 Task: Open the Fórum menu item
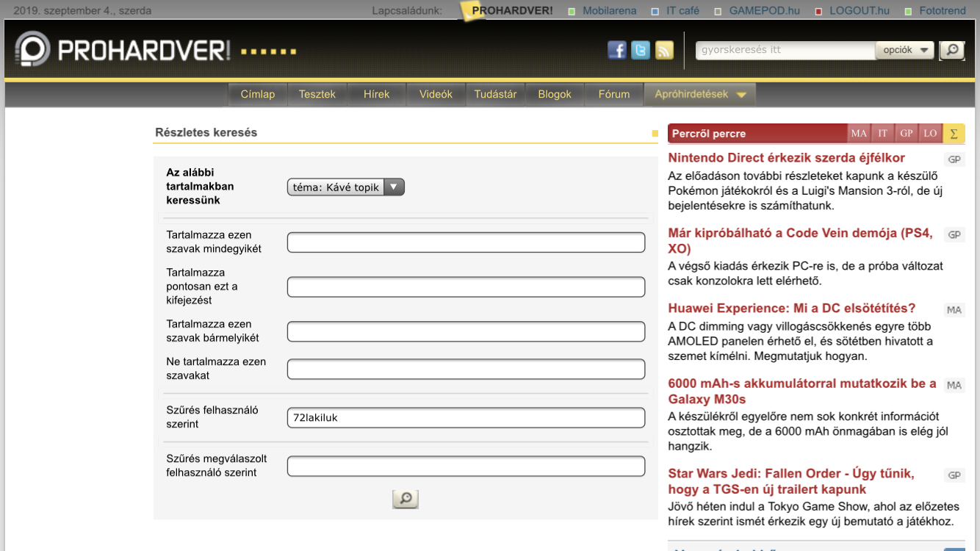click(x=614, y=94)
